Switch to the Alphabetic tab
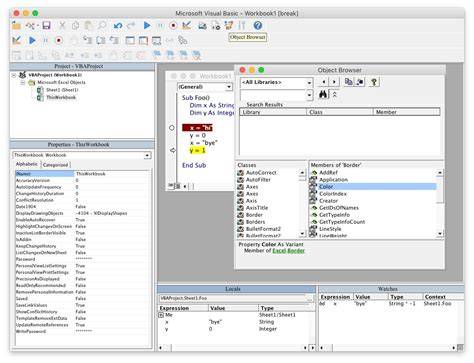The height and width of the screenshot is (363, 474). [x=27, y=164]
